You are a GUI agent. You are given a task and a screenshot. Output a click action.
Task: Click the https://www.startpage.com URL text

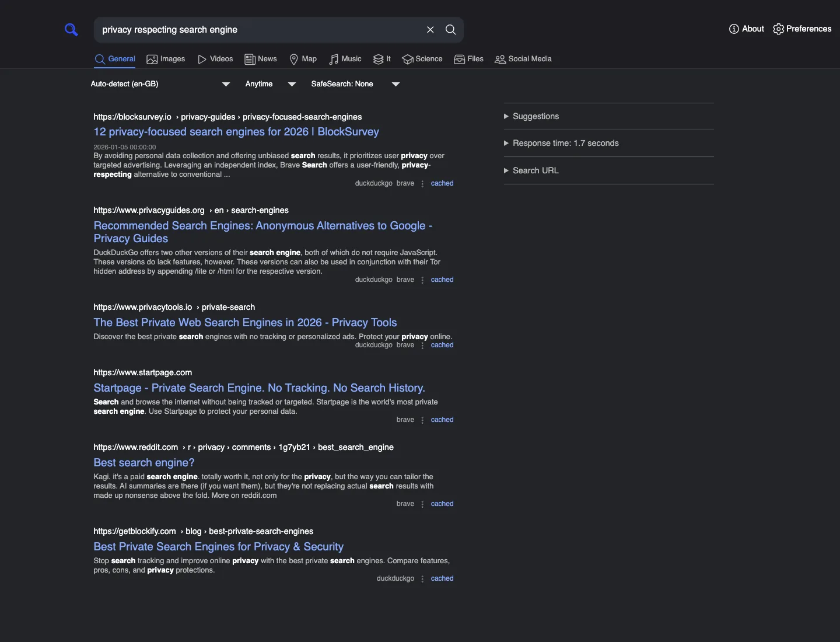[x=143, y=372]
